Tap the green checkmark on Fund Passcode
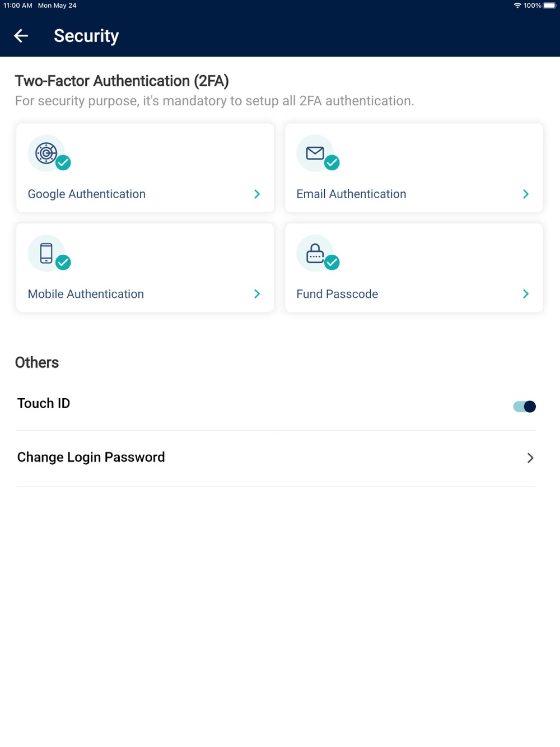 coord(332,262)
